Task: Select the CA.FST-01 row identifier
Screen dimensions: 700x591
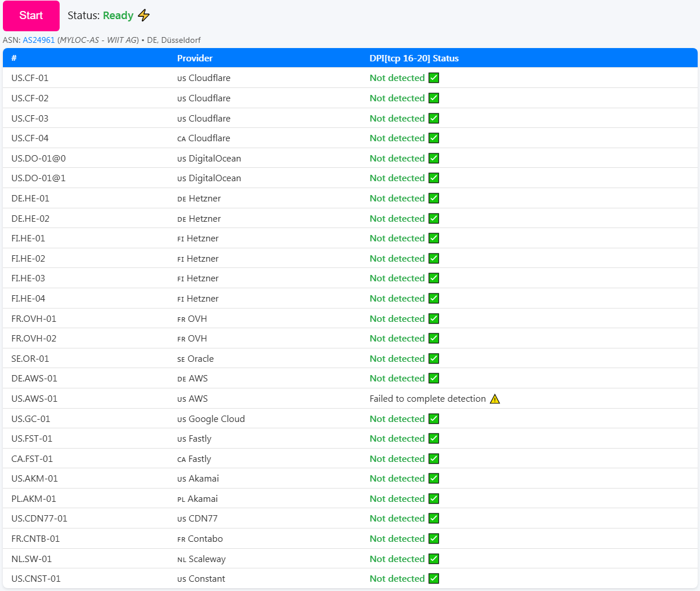Action: 32,458
